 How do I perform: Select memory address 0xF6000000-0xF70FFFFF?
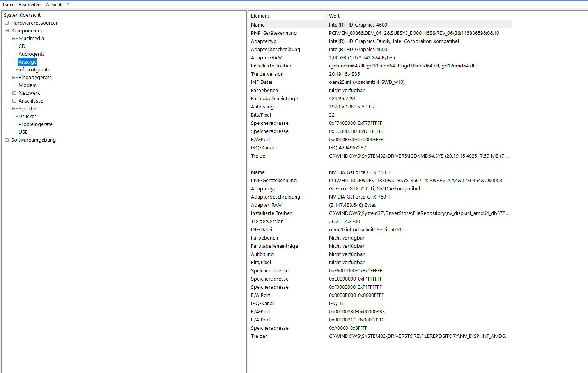[x=356, y=271]
